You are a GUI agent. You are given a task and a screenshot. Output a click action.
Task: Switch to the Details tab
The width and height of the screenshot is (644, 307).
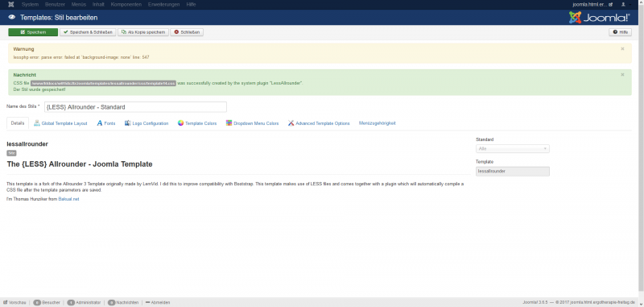click(18, 123)
